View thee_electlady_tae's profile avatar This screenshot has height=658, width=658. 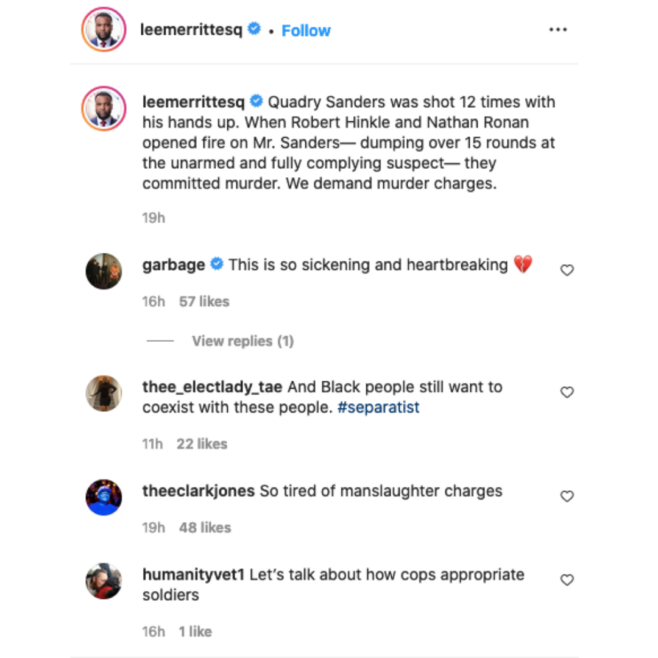click(x=103, y=392)
